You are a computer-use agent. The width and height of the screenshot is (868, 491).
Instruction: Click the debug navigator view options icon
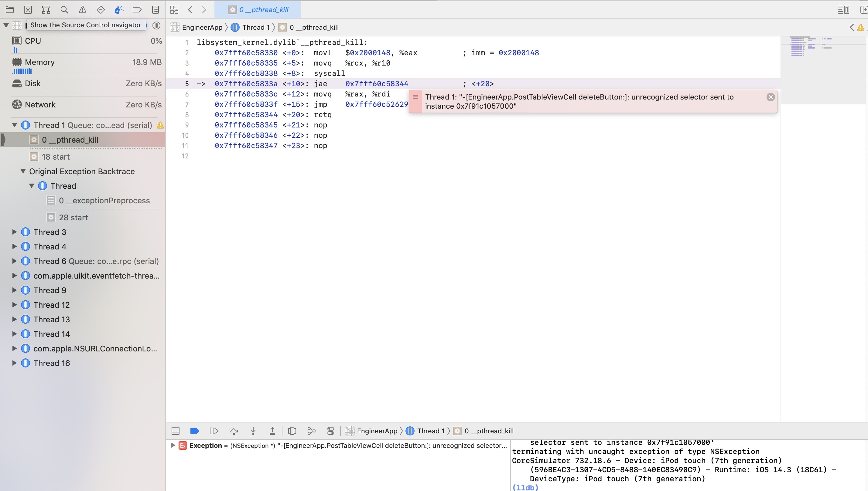tap(156, 25)
